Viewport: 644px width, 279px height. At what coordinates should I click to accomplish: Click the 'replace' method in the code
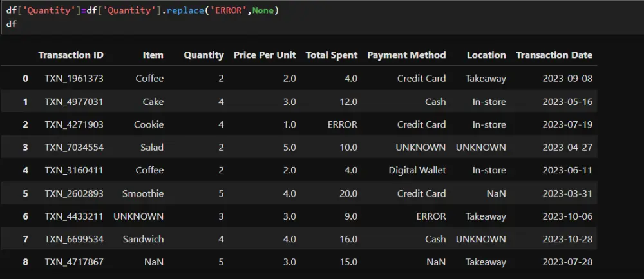point(185,11)
